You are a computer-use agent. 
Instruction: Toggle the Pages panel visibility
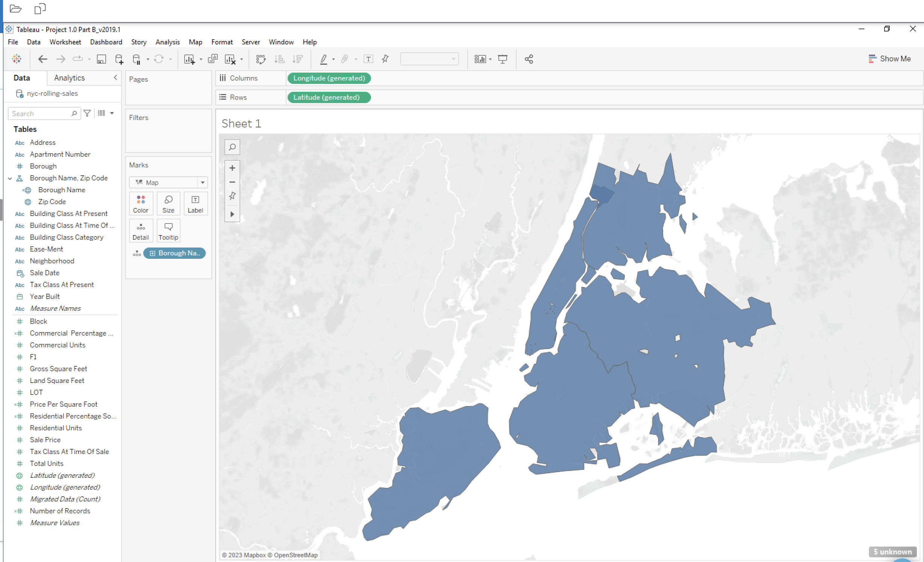[x=138, y=79]
